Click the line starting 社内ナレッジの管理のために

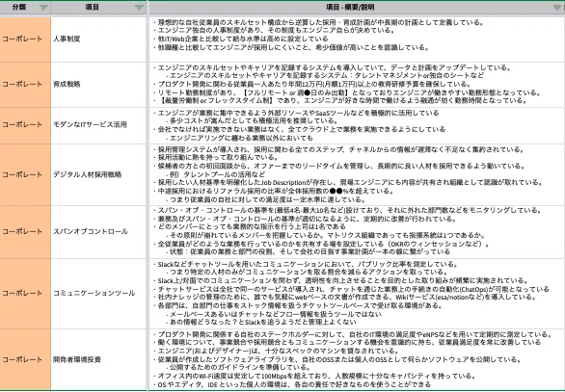344,298
